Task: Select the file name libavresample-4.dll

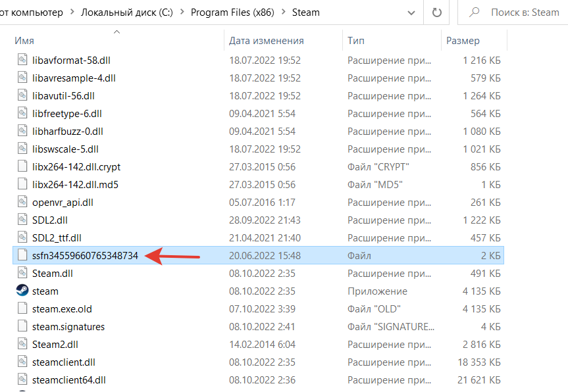Action: coord(74,78)
